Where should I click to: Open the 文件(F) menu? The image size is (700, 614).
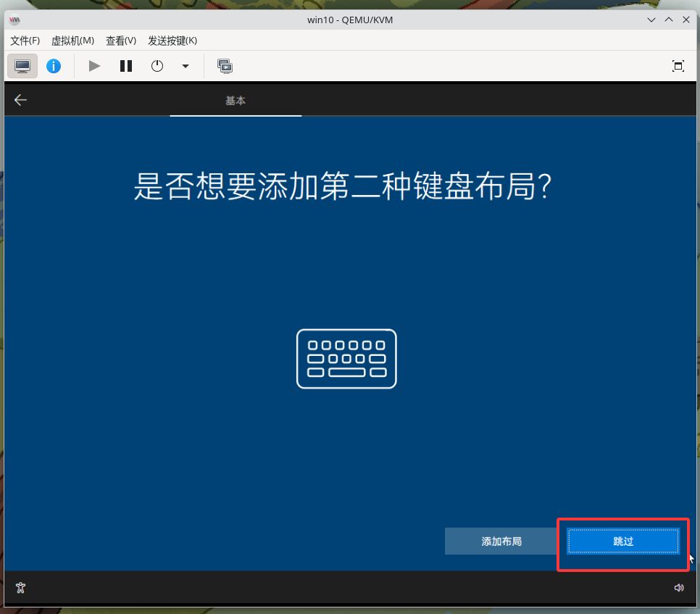[x=25, y=41]
